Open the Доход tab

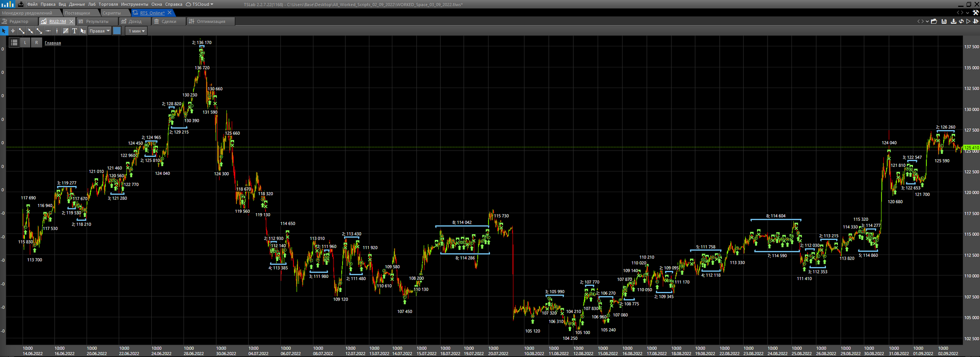(x=134, y=22)
